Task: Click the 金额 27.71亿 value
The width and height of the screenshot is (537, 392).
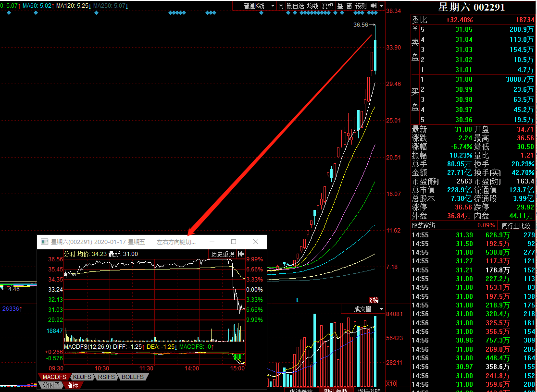Action: (459, 173)
